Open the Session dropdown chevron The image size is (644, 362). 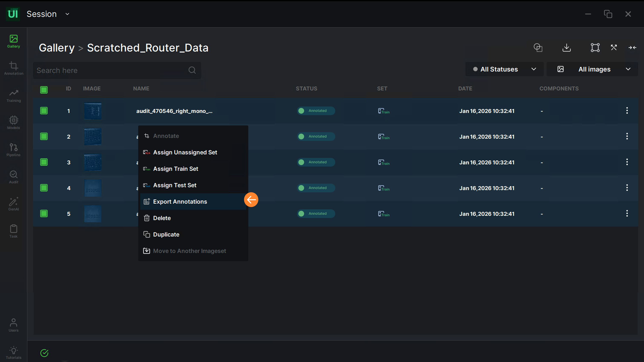(x=67, y=14)
